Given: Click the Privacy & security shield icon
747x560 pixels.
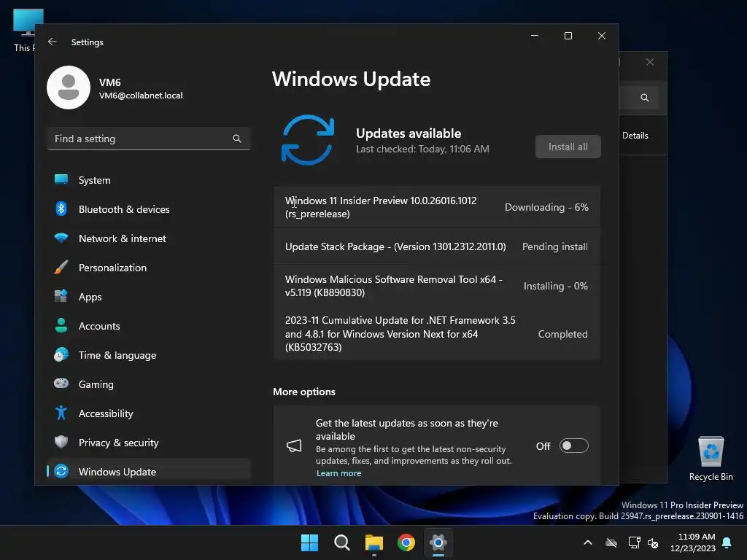Looking at the screenshot, I should 61,442.
